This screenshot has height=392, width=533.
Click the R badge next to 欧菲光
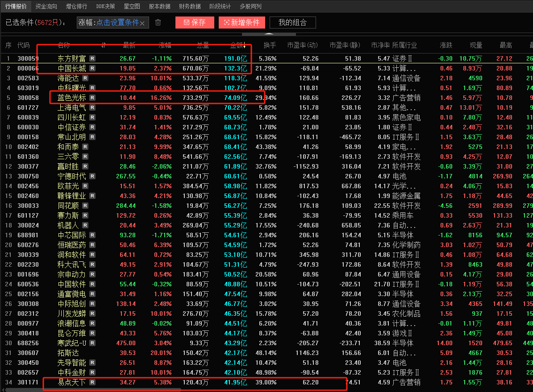coord(85,186)
